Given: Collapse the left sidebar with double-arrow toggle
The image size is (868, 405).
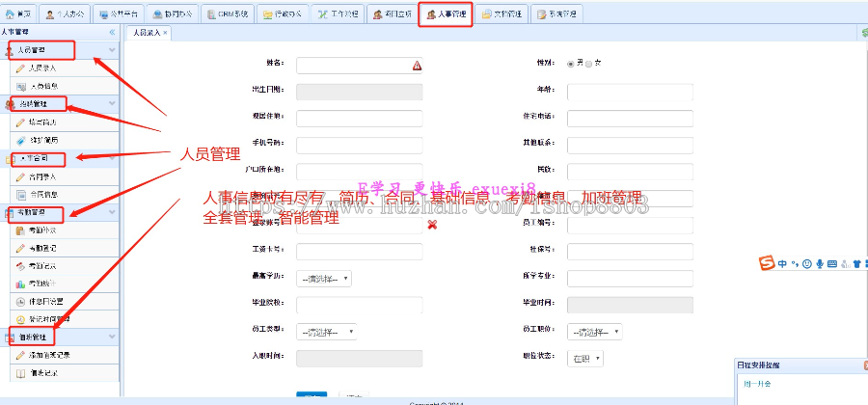Looking at the screenshot, I should click(x=112, y=32).
